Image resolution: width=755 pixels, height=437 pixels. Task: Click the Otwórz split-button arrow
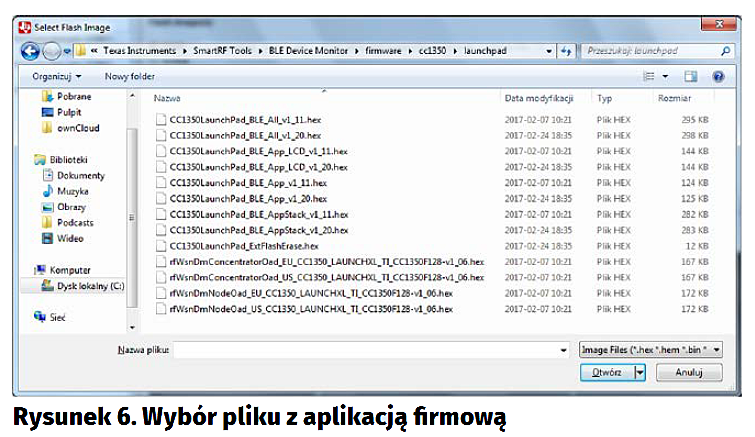[x=639, y=372]
